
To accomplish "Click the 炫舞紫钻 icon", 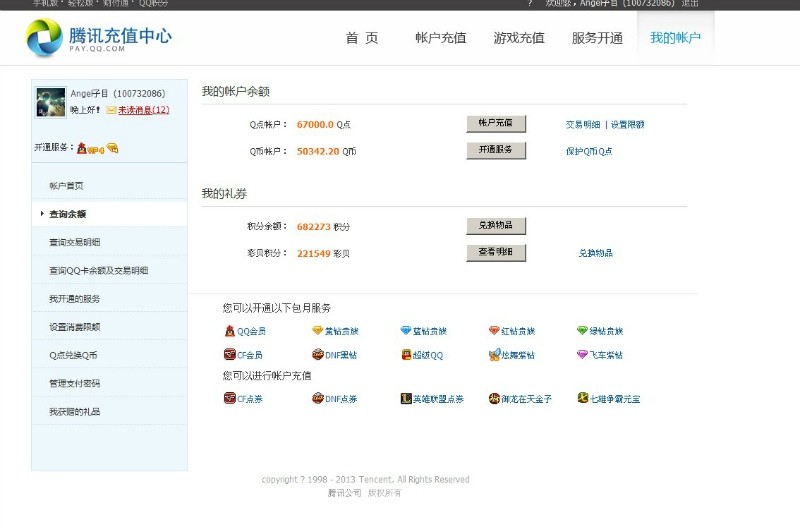I will pos(494,354).
